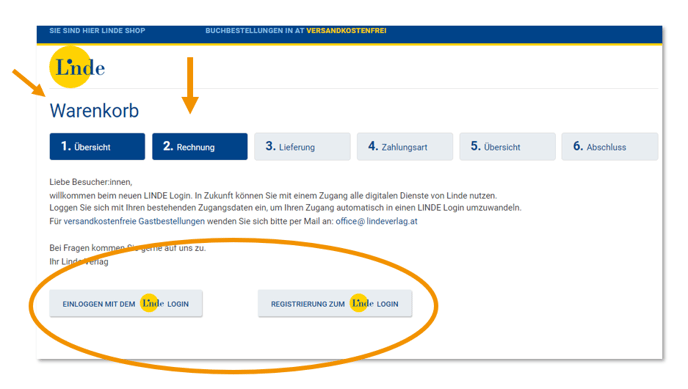Viewport: 688px width, 389px height.
Task: Open step 4. Zahlungsart tab
Action: tap(405, 146)
